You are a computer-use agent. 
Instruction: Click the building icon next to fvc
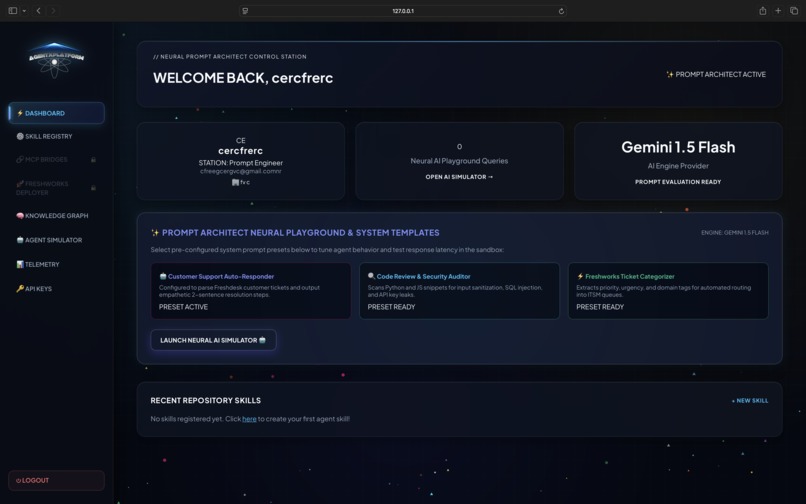235,182
